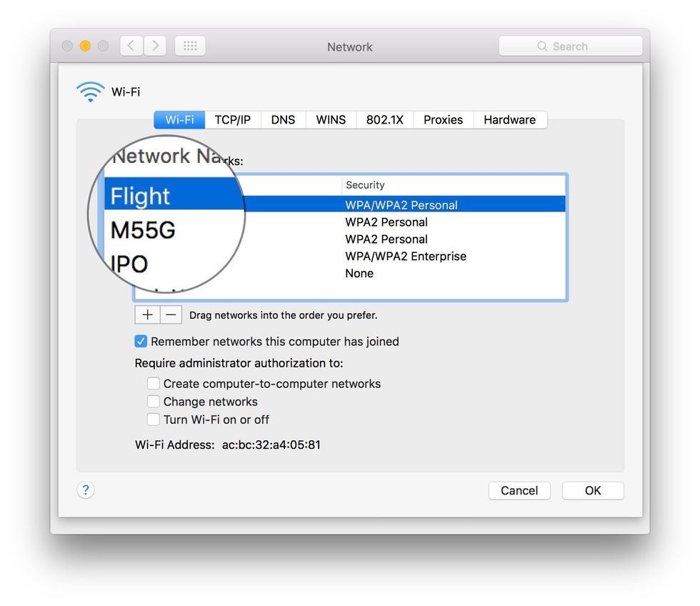This screenshot has width=700, height=606.
Task: Check Turn Wi-Fi on or off authorization
Action: (x=154, y=419)
